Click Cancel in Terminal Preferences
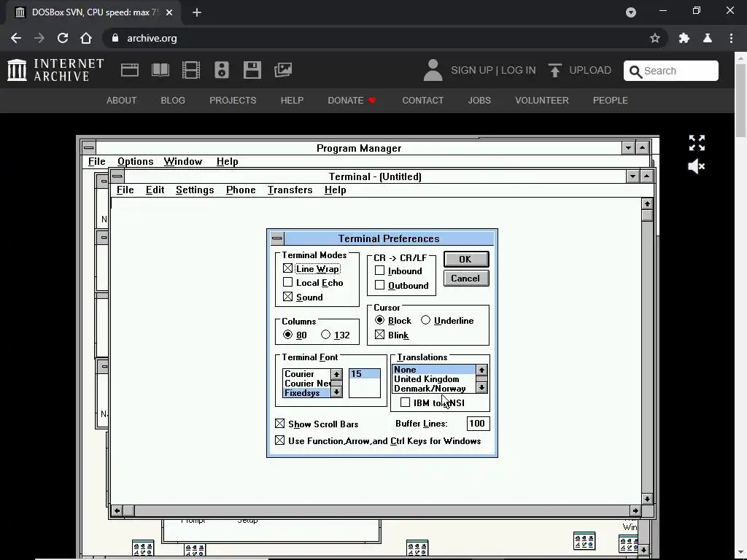Screen dimensions: 747x560 click(x=466, y=278)
